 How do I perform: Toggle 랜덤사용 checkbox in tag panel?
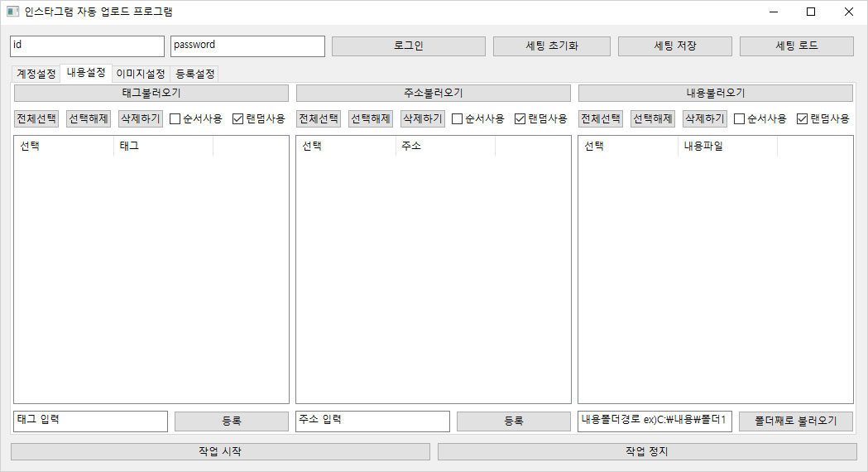pyautogui.click(x=258, y=118)
